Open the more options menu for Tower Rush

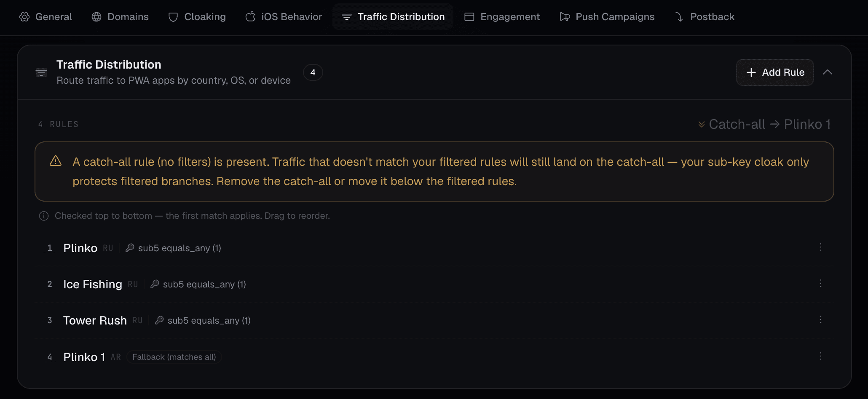click(821, 320)
